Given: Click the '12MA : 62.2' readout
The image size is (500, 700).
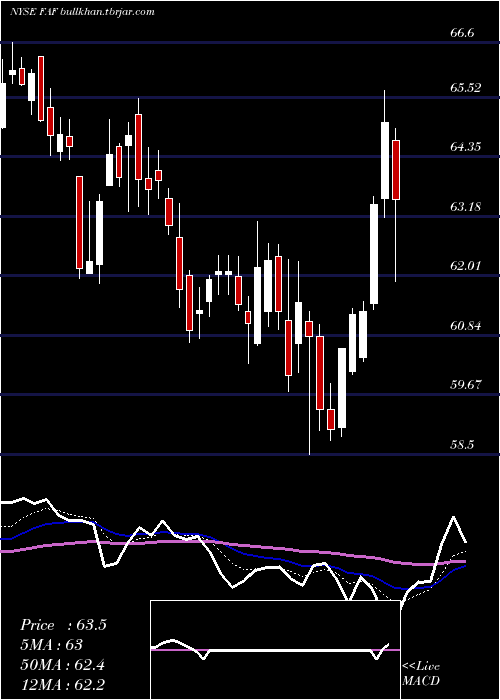Looking at the screenshot, I should coord(62,684).
